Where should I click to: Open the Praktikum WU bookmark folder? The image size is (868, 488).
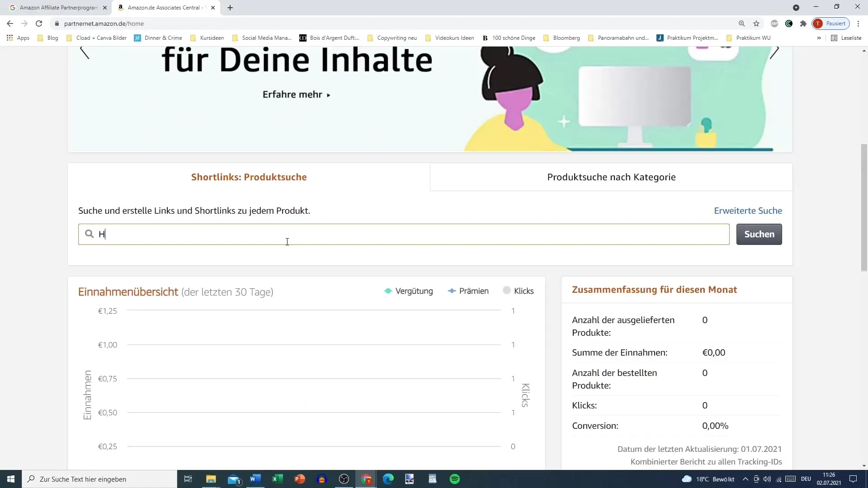click(x=748, y=38)
